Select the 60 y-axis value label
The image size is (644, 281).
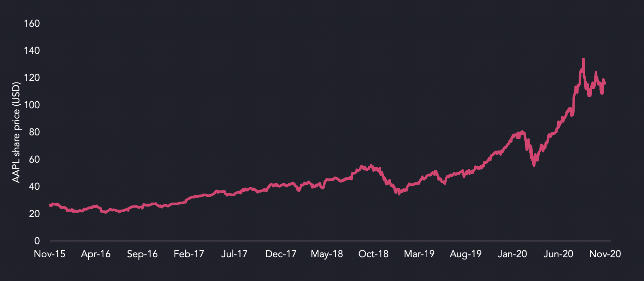point(34,160)
